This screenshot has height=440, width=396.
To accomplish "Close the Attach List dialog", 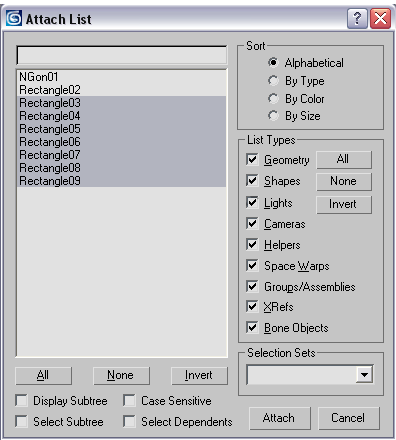I will tap(381, 18).
